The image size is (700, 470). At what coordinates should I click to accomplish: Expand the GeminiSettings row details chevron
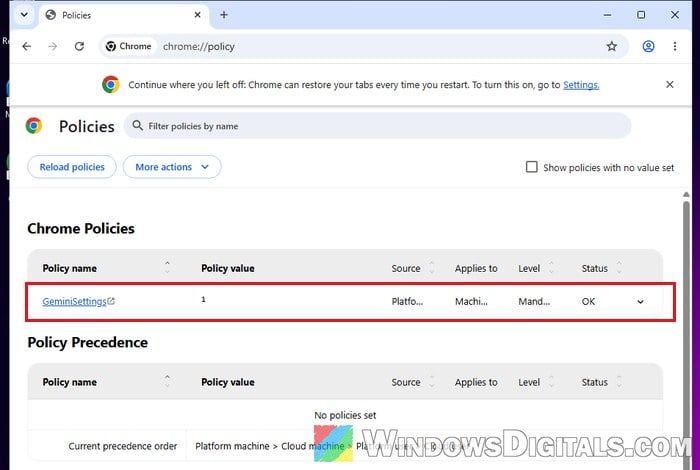(x=640, y=302)
